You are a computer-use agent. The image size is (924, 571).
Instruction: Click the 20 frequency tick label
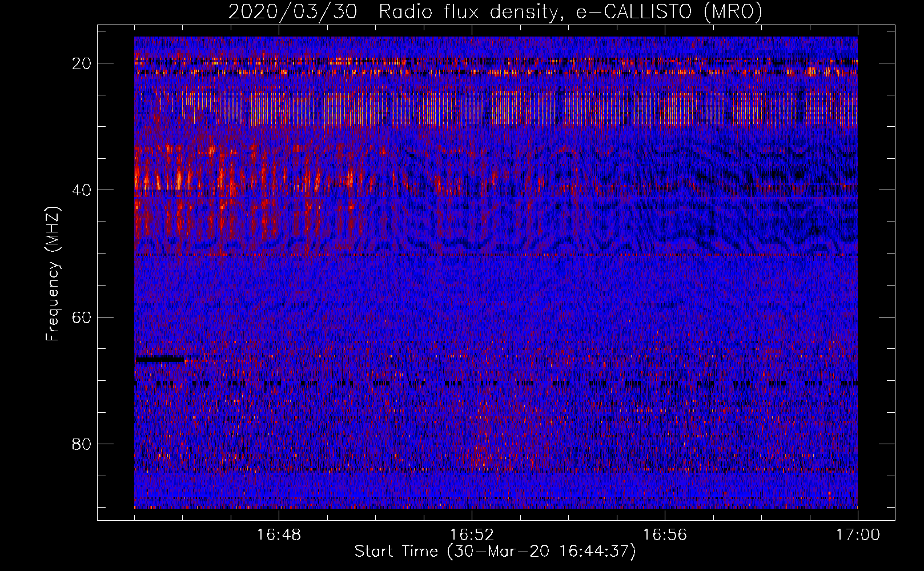(82, 63)
